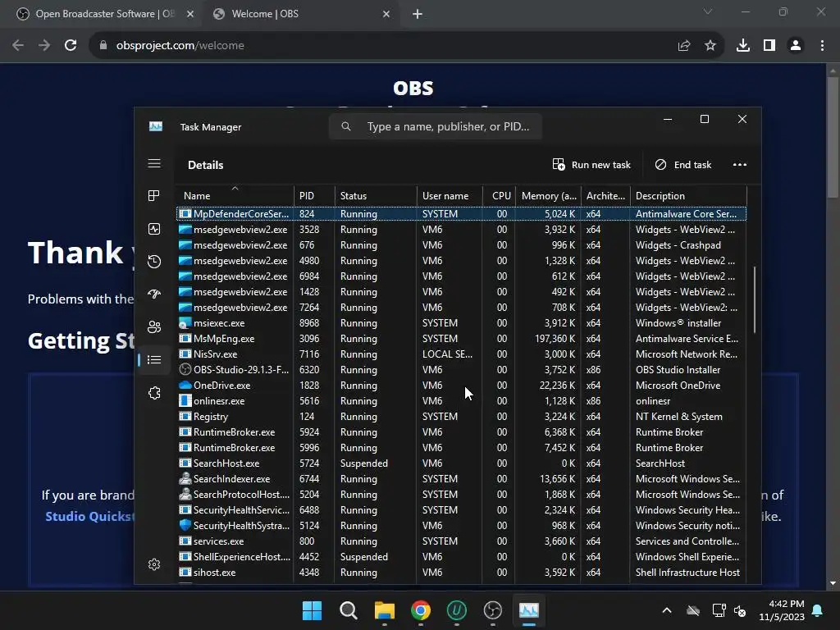Image resolution: width=840 pixels, height=630 pixels.
Task: Select the OneDrive.exe process row
Action: pyautogui.click(x=461, y=386)
